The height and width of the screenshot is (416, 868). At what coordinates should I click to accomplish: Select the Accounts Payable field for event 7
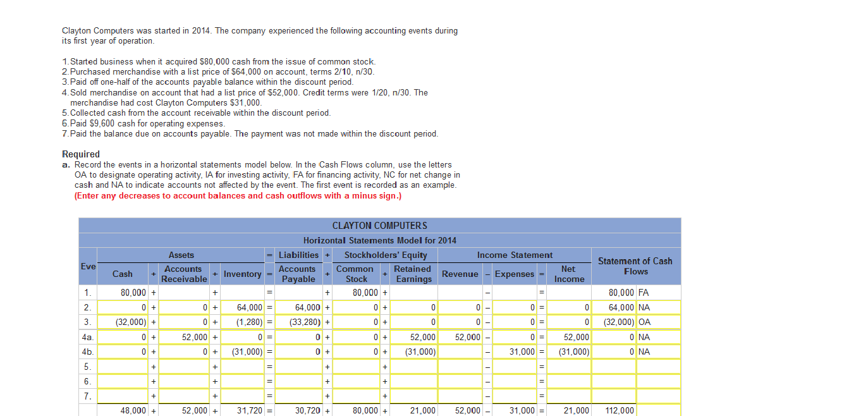[x=298, y=396]
